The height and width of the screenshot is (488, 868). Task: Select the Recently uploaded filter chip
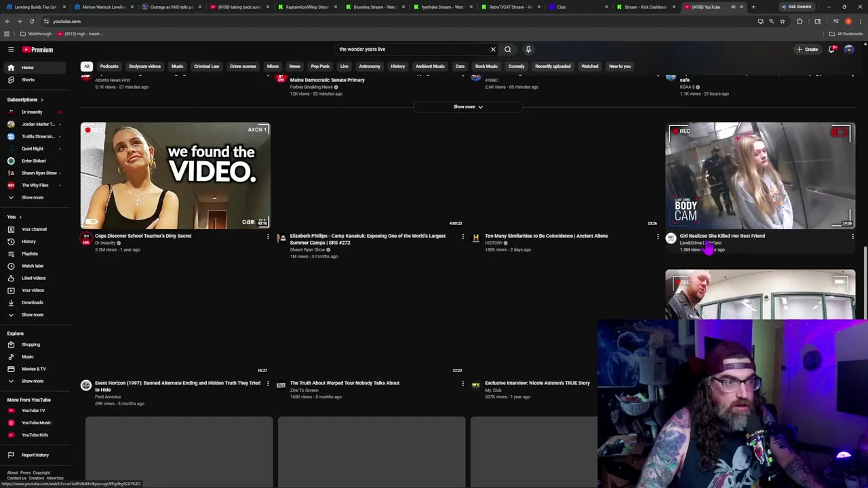pyautogui.click(x=553, y=66)
